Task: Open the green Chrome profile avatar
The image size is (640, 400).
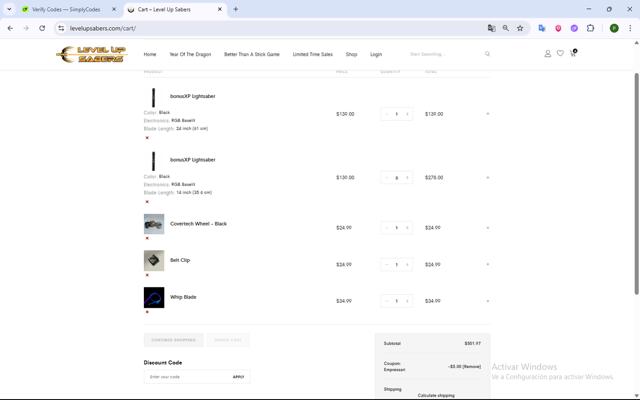Action: (614, 28)
